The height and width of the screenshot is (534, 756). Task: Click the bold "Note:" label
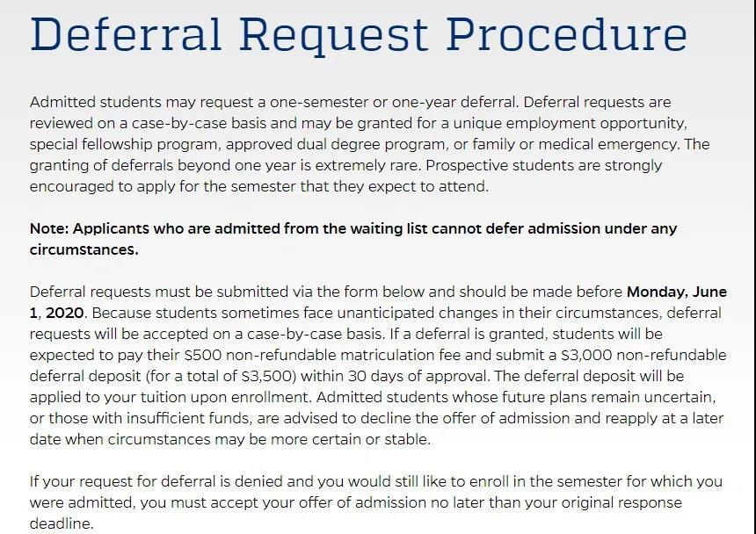tap(49, 228)
